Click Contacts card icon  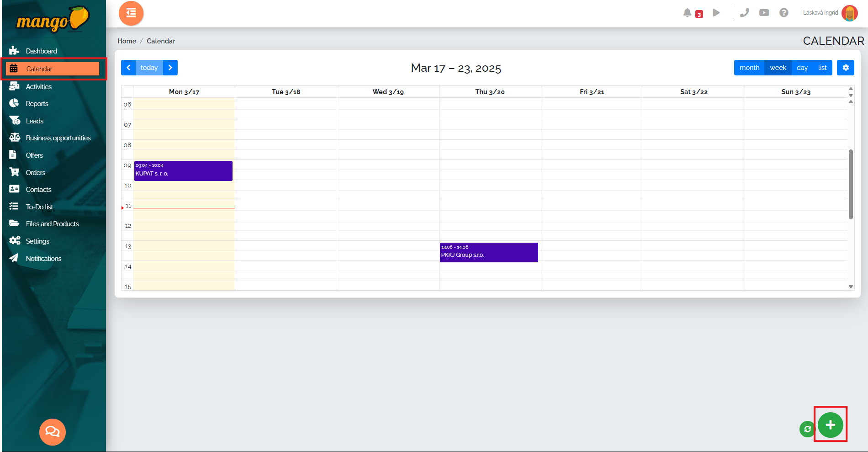(x=14, y=189)
